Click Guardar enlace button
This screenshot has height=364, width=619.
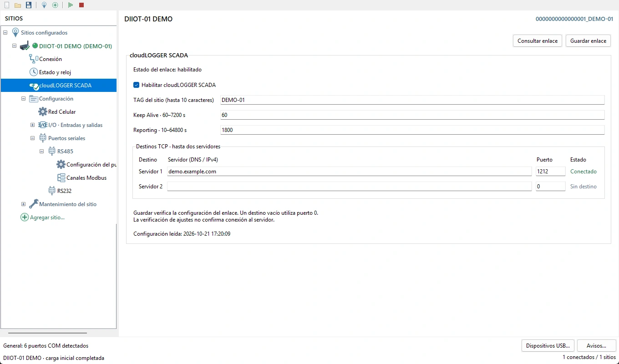[588, 40]
